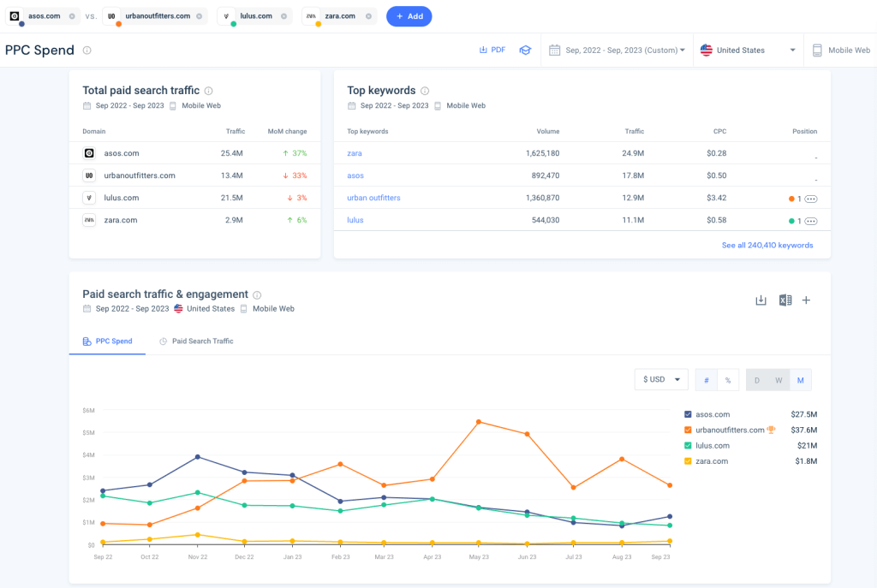Click See all 240,410 keywords
This screenshot has width=877, height=588.
[x=767, y=244]
